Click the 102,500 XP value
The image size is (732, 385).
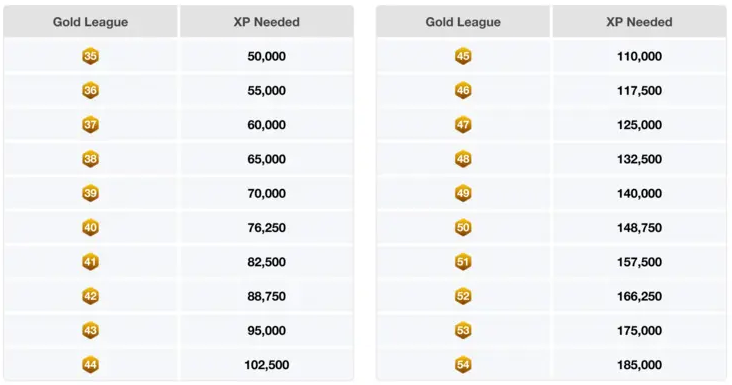267,364
